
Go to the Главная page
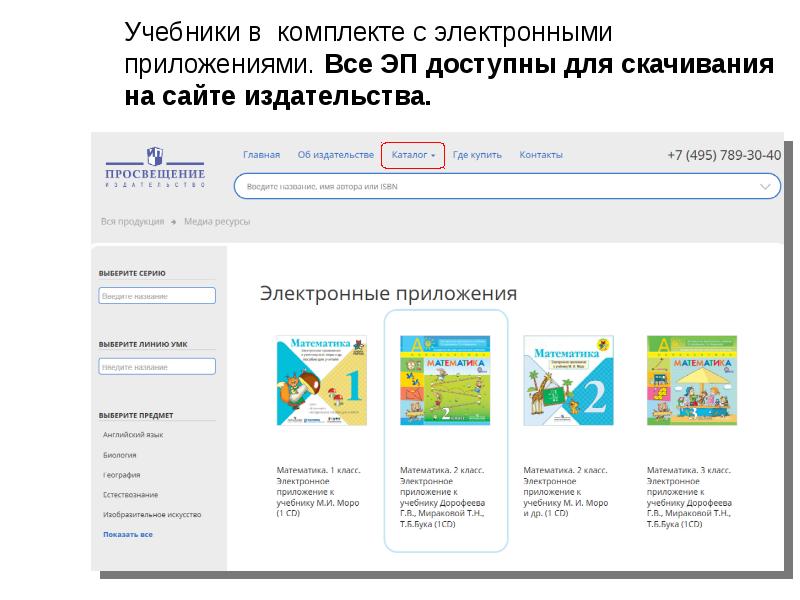click(261, 155)
